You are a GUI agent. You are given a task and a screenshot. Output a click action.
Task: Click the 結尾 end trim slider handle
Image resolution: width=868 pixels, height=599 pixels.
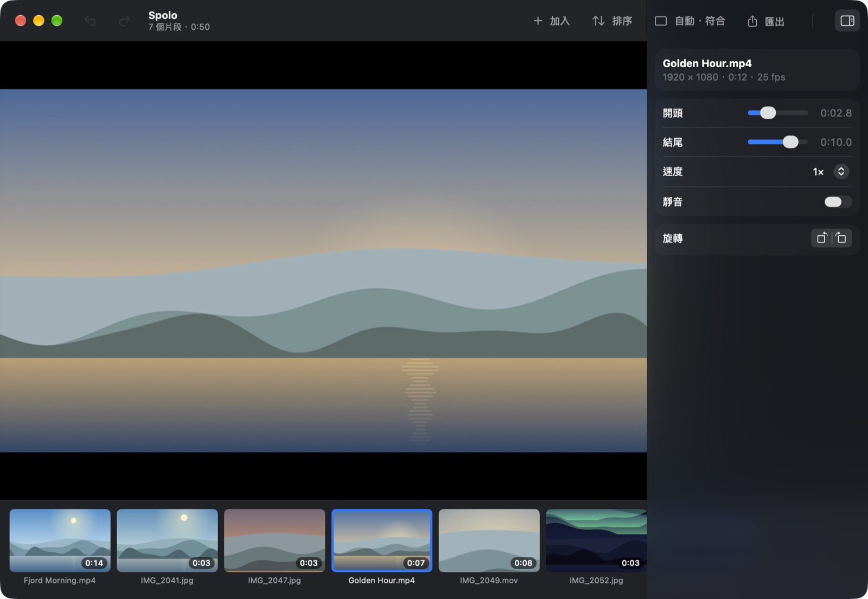790,142
